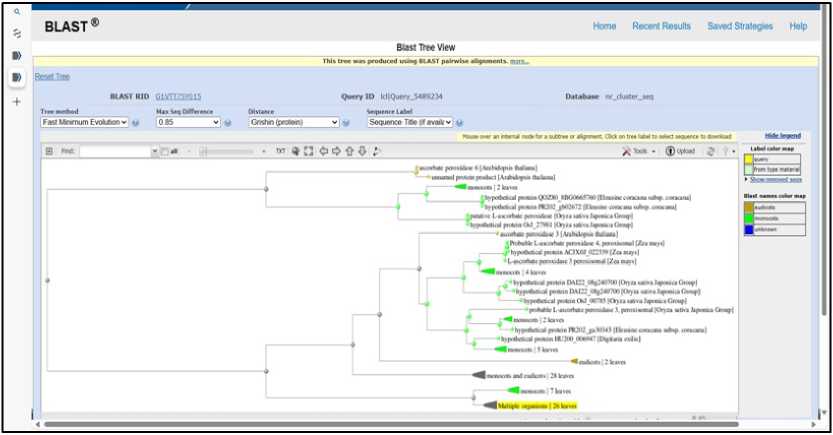Image resolution: width=833 pixels, height=435 pixels.
Task: Click the blue 'unknown' color swatch
Action: click(x=749, y=229)
